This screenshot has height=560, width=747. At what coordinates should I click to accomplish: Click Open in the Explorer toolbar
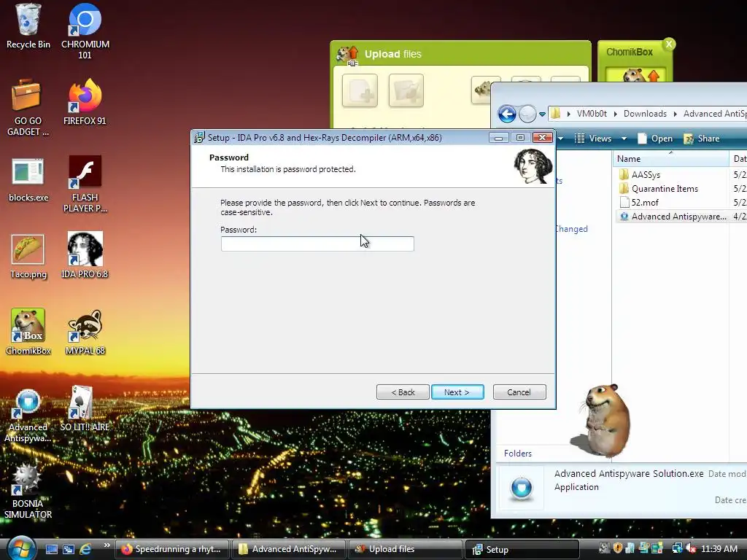pos(655,139)
